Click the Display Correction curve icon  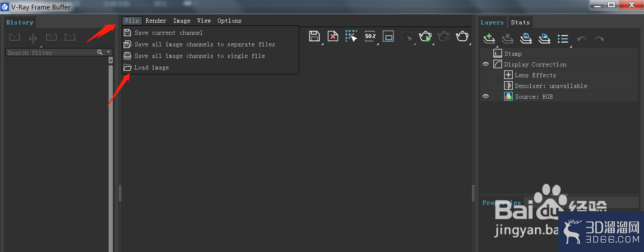498,64
